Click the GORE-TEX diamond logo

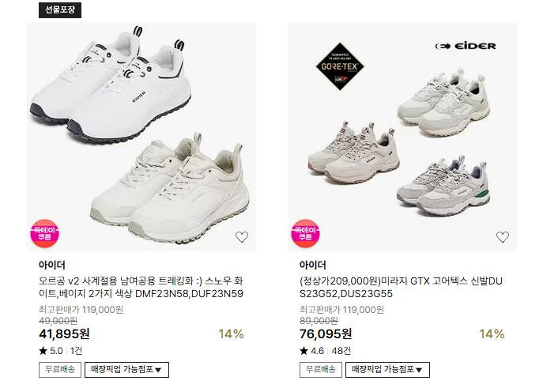click(340, 66)
